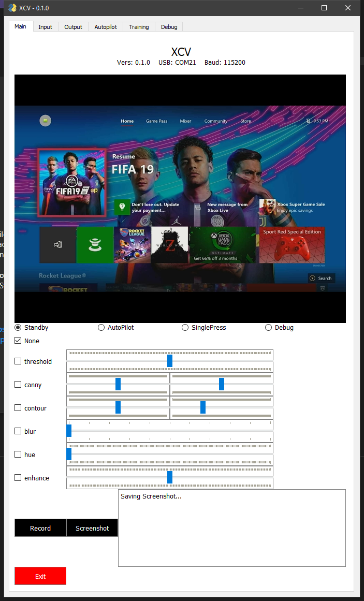The height and width of the screenshot is (601, 364).
Task: Click the Screenshot button
Action: click(92, 528)
